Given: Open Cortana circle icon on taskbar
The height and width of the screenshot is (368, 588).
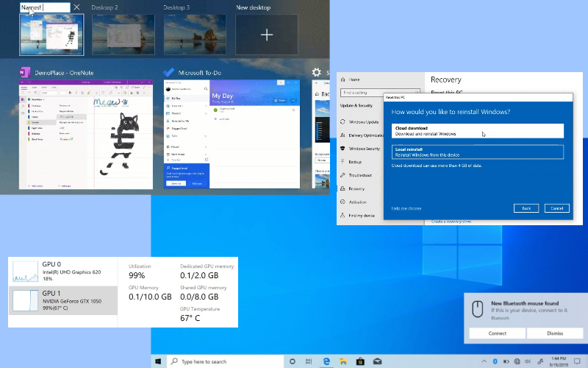Looking at the screenshot, I should click(292, 361).
